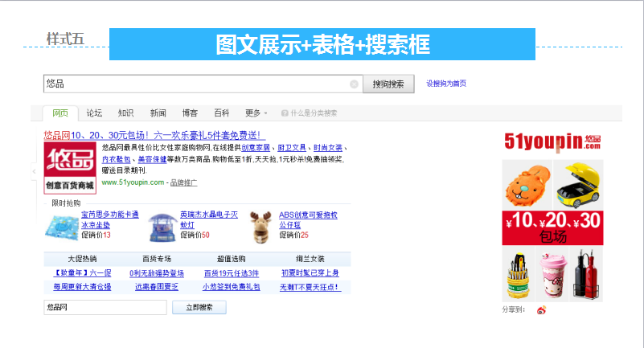Image resolution: width=644 pixels, height=348 pixels.
Task: Click the crystal mosquito lamp thumbnail
Action: point(162,227)
